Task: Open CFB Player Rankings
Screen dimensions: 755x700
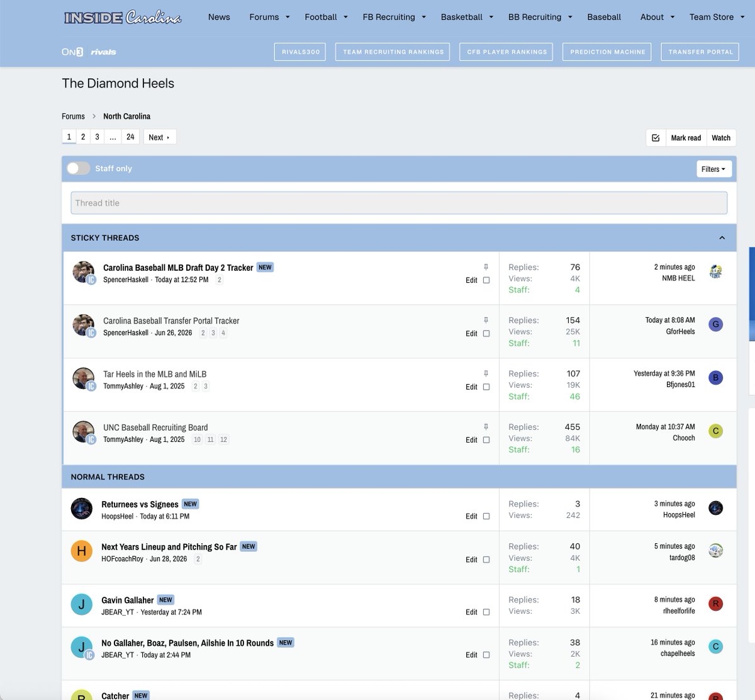Action: coord(506,52)
